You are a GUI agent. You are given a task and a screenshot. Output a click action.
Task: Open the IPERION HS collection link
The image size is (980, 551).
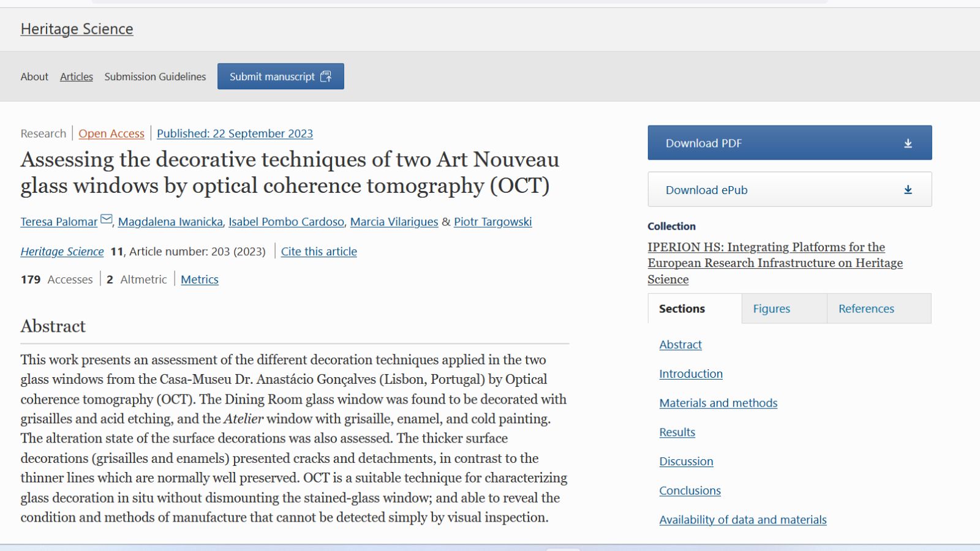[x=775, y=263]
